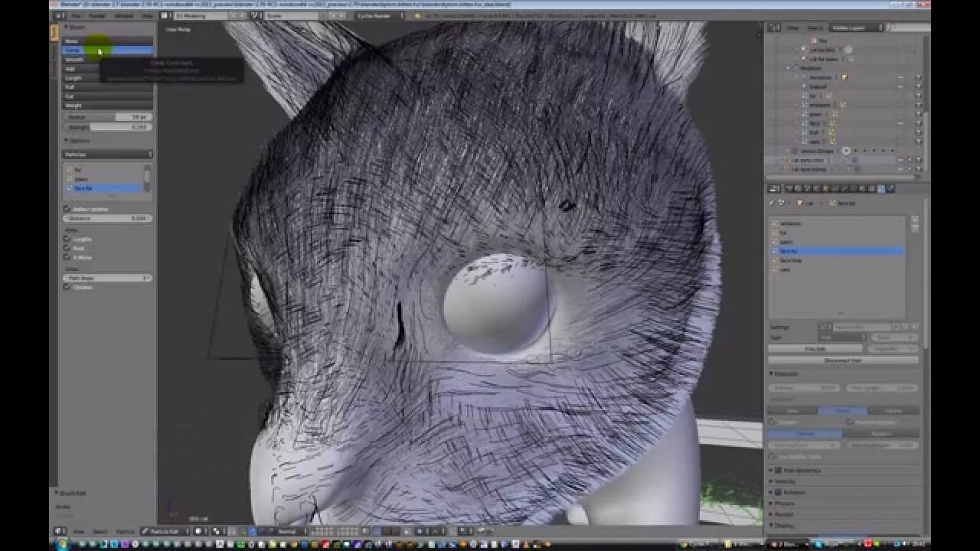
Task: Adjust the brush Strength slider
Action: [107, 127]
